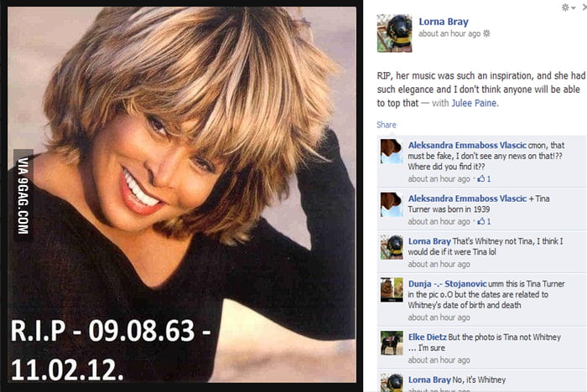Click Lorna Bray's avatar on 'That's Whitney' comment
Image resolution: width=587 pixels, height=392 pixels.
click(392, 247)
